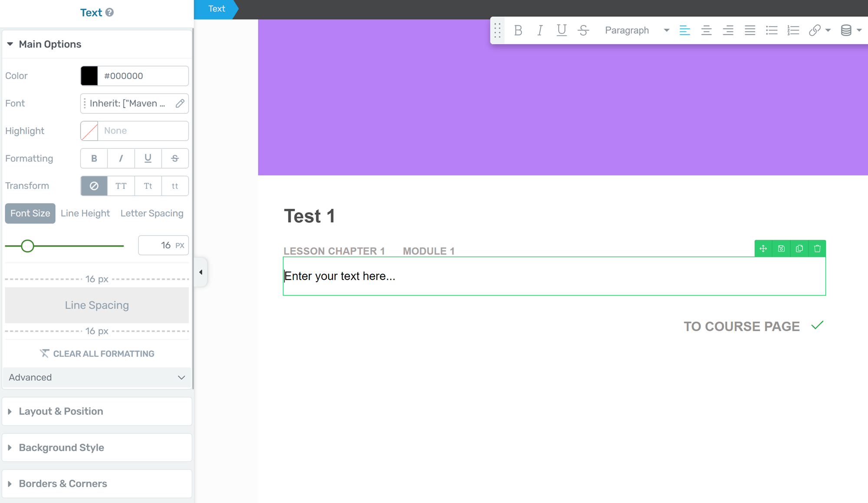Click the dynamic text database icon
Image resolution: width=868 pixels, height=503 pixels.
(x=846, y=30)
